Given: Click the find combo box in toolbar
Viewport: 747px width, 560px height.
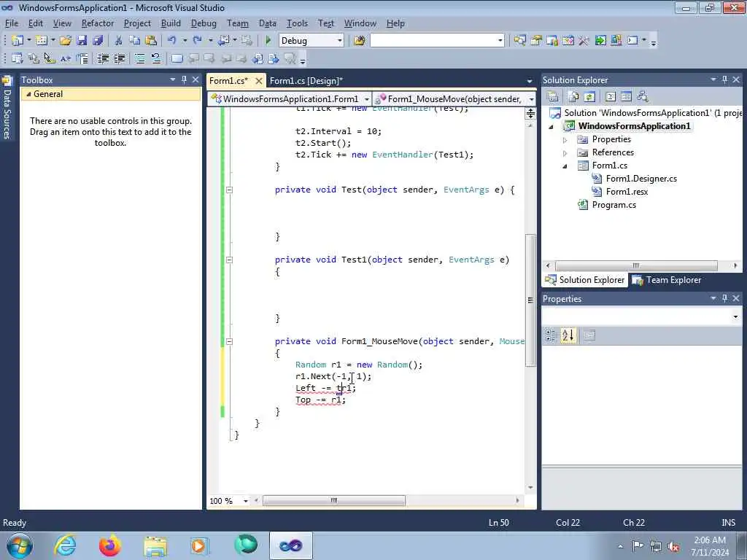Looking at the screenshot, I should (x=437, y=41).
